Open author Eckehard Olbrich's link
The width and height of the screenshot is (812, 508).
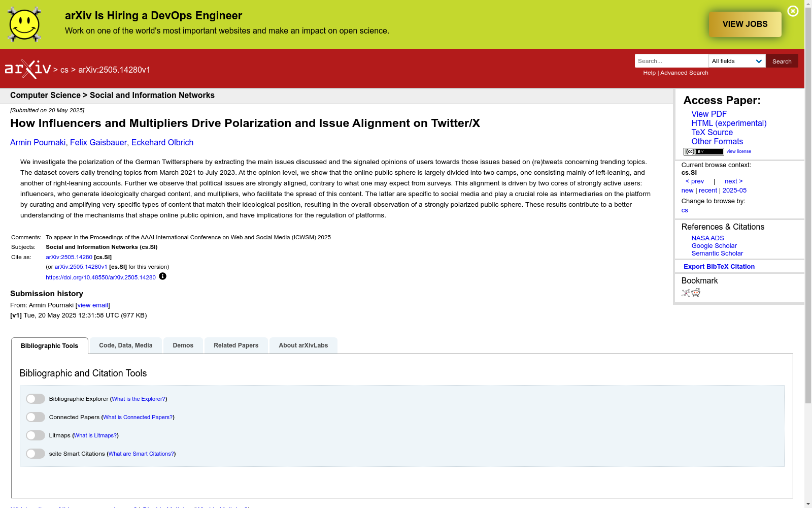162,143
